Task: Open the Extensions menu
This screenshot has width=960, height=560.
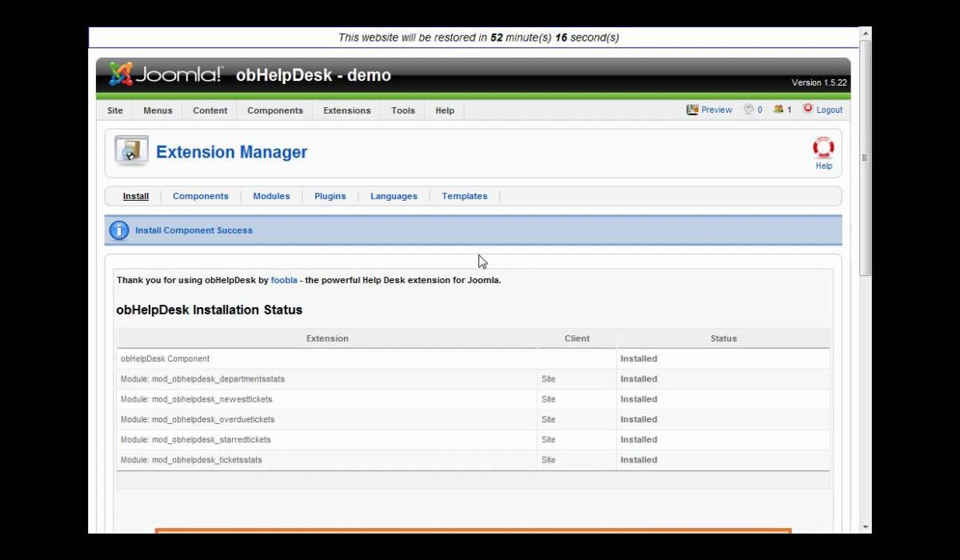Action: (x=347, y=110)
